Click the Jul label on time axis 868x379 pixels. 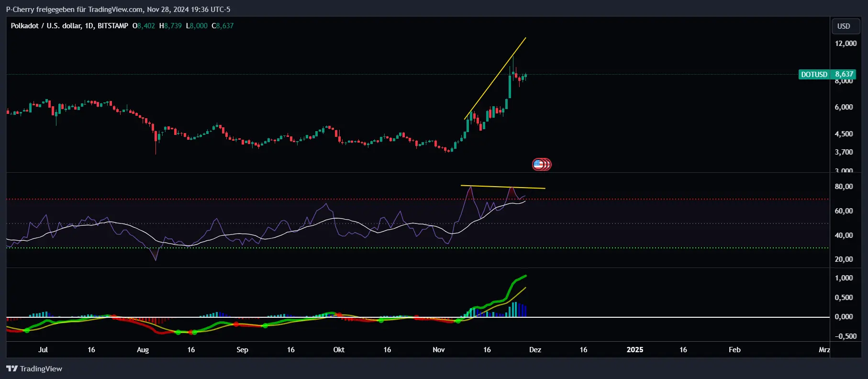(43, 350)
